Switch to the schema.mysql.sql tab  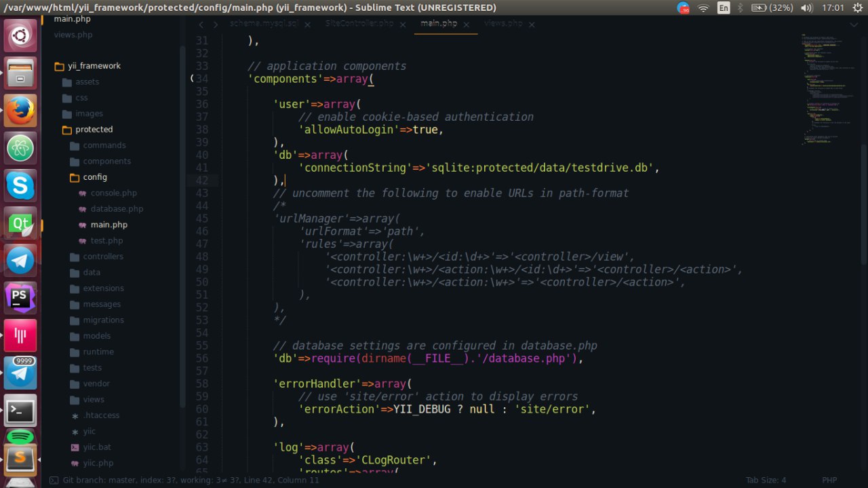click(x=264, y=24)
